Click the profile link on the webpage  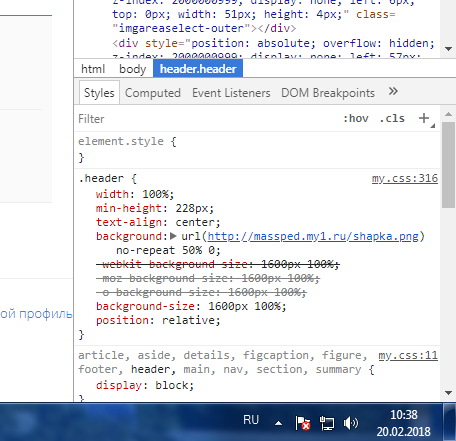(36, 314)
